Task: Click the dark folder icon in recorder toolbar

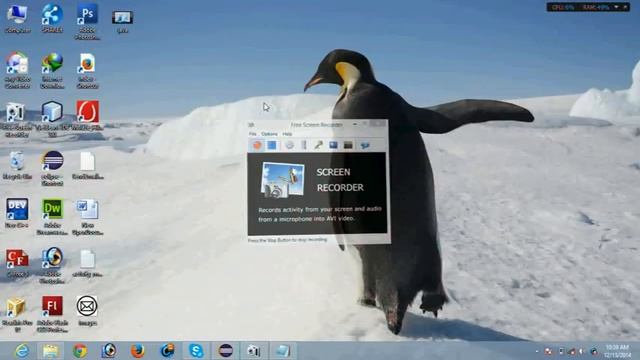Action: [x=348, y=145]
